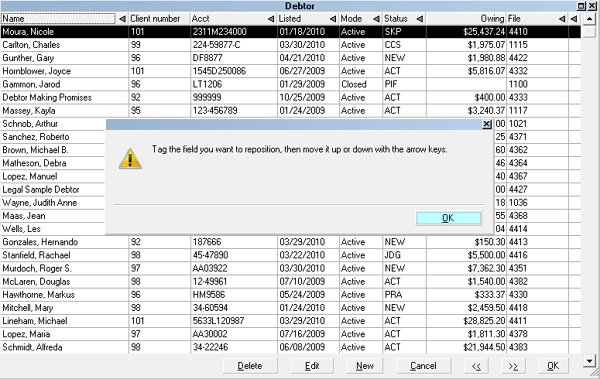
Task: Click the Name column header field
Action: click(58, 18)
